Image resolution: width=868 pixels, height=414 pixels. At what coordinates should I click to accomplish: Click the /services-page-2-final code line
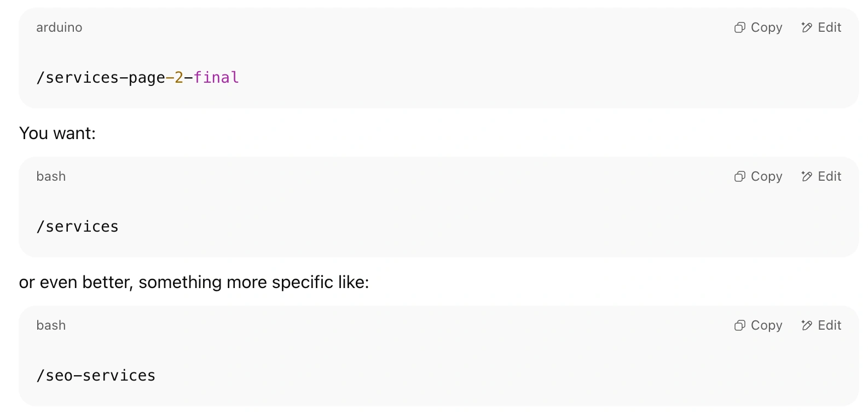coord(137,78)
